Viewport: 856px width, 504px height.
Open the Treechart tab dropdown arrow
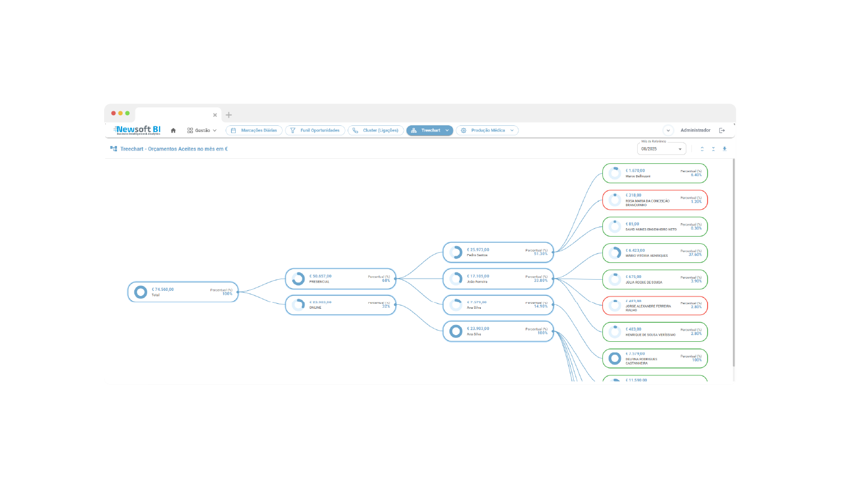(447, 130)
